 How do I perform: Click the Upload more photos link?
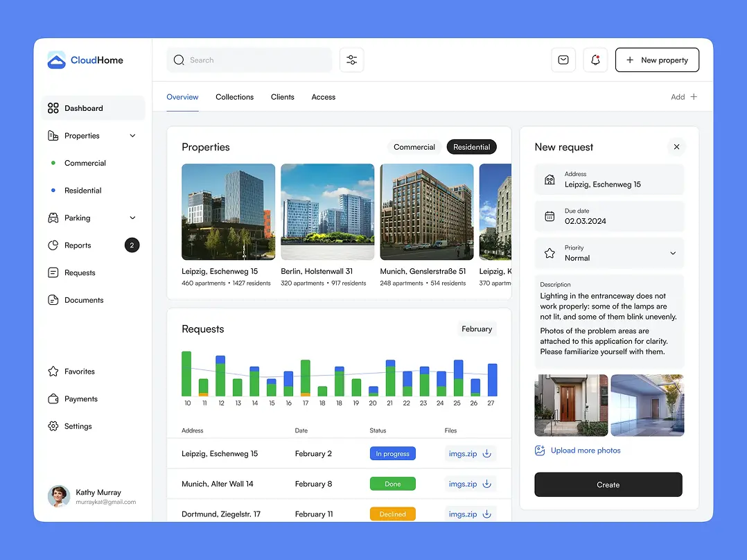[586, 450]
